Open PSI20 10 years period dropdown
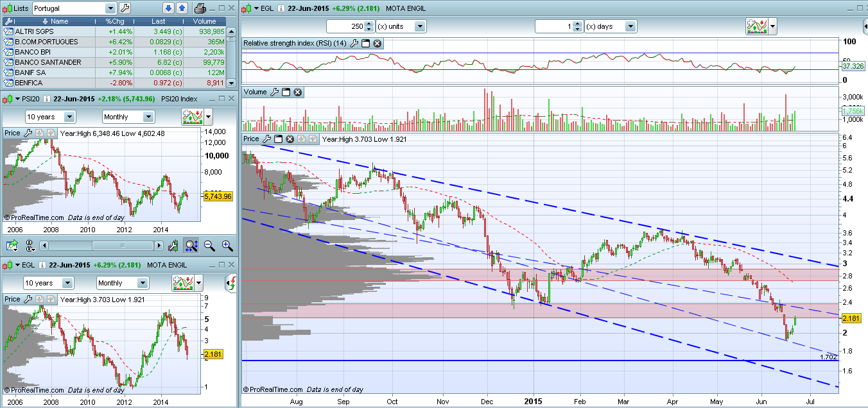This screenshot has width=868, height=408. point(69,117)
